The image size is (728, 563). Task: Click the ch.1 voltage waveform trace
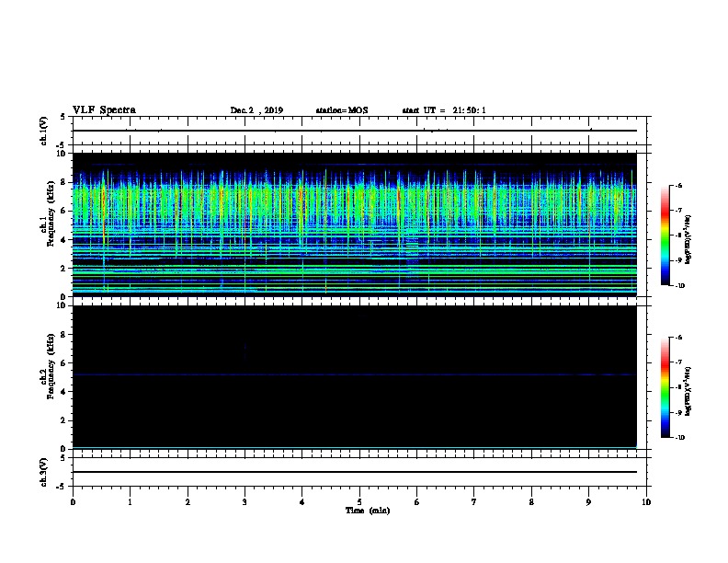point(355,131)
